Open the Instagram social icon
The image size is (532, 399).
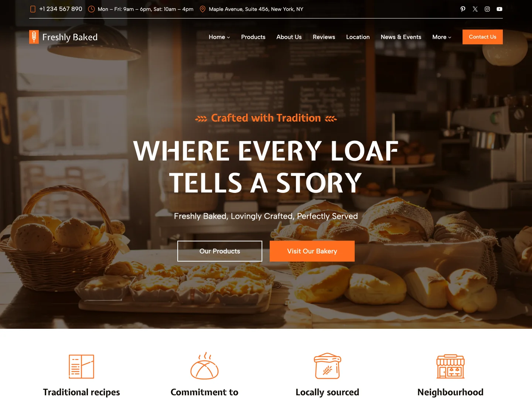pyautogui.click(x=487, y=9)
